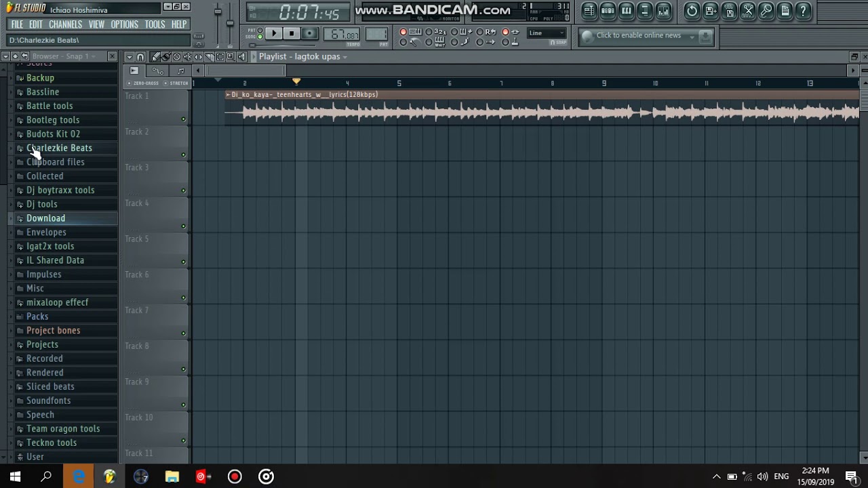The height and width of the screenshot is (488, 868).
Task: Open the Project info page icon
Action: tap(785, 11)
